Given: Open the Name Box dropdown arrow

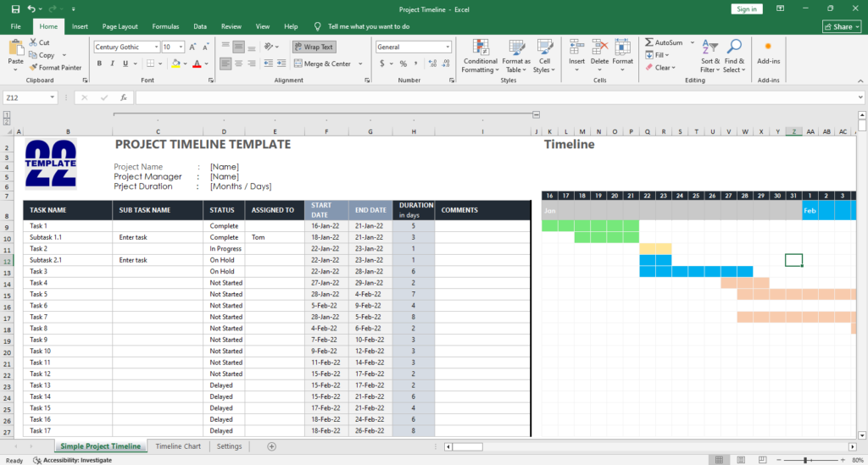Looking at the screenshot, I should tap(52, 97).
